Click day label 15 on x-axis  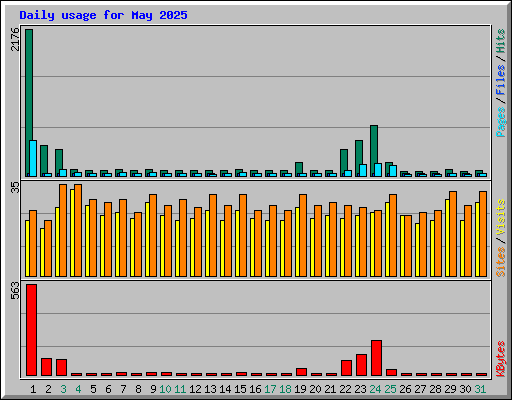240,389
